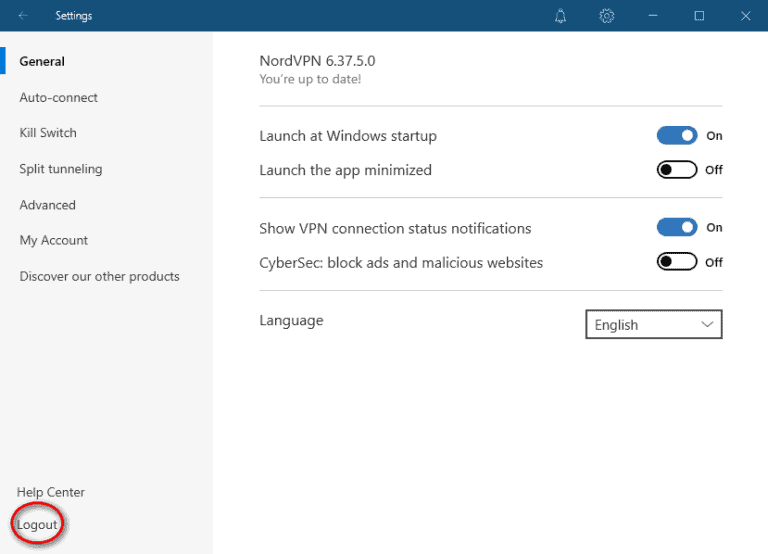The image size is (768, 554).
Task: Select Discover our other products
Action: pos(100,276)
